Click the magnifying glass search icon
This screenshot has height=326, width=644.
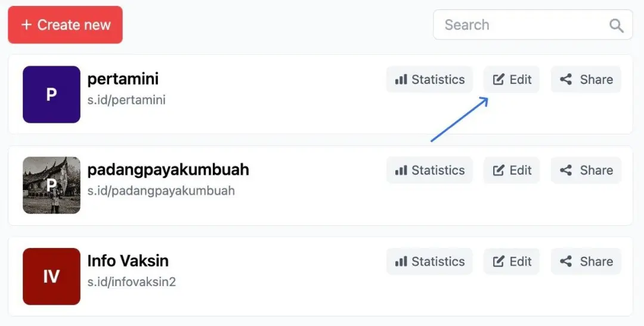[x=616, y=26]
